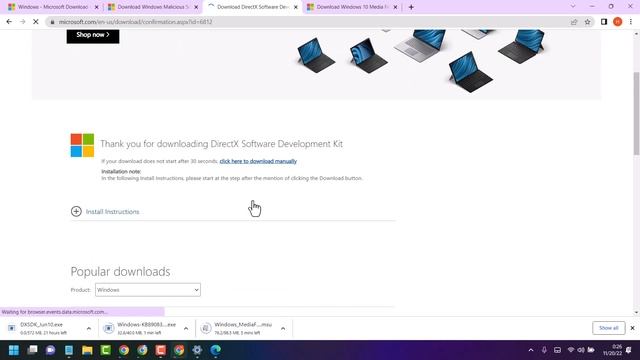Open the green Camtasia taskbar icon
Image resolution: width=640 pixels, height=360 pixels.
[106, 350]
